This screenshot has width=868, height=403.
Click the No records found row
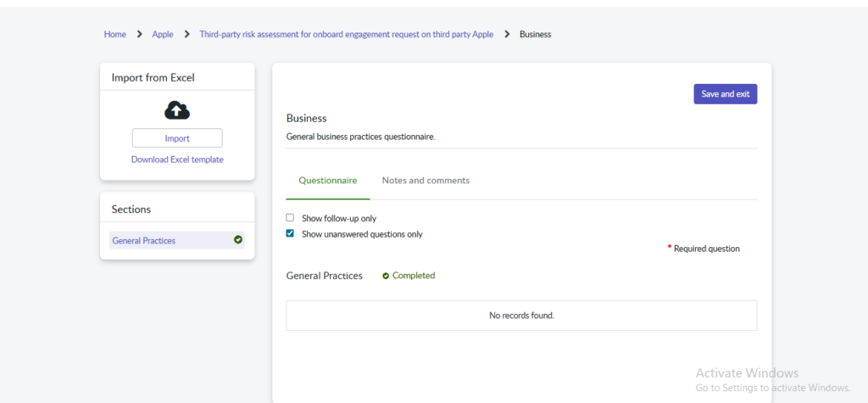click(521, 316)
